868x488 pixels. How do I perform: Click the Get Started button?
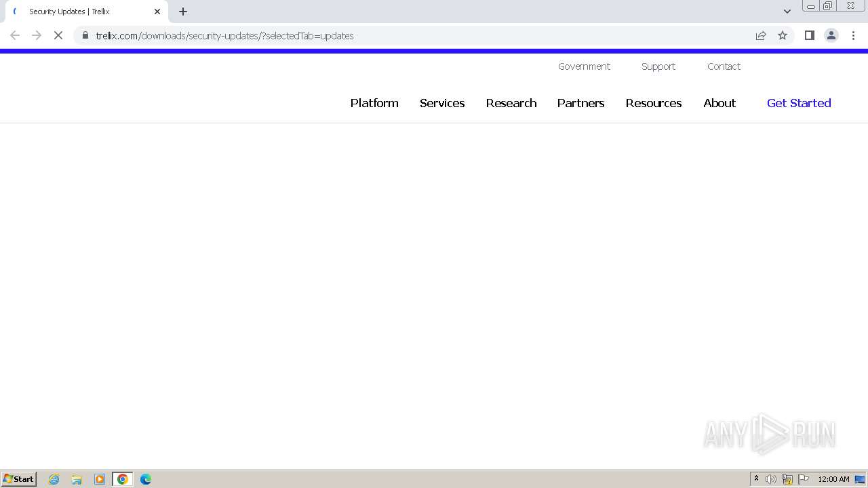799,103
